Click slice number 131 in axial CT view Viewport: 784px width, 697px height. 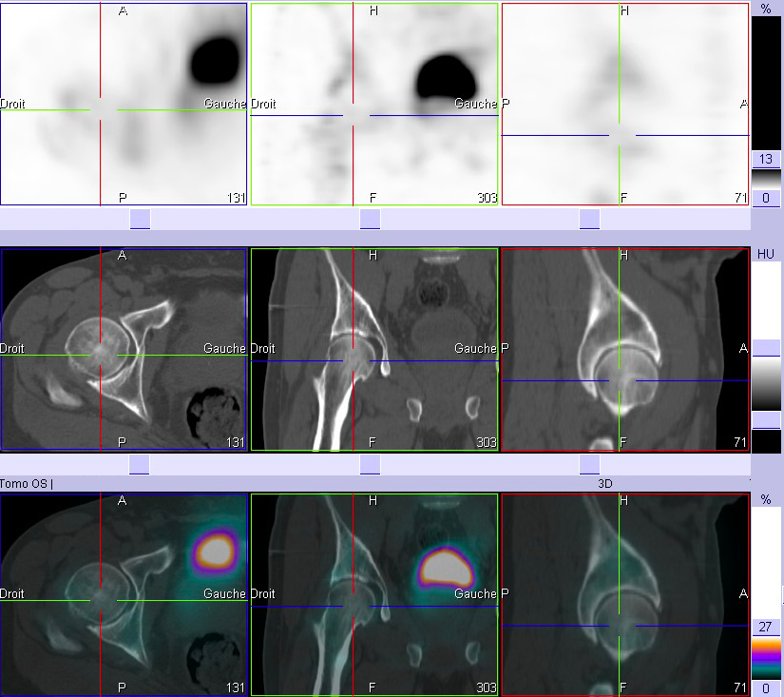[x=235, y=442]
